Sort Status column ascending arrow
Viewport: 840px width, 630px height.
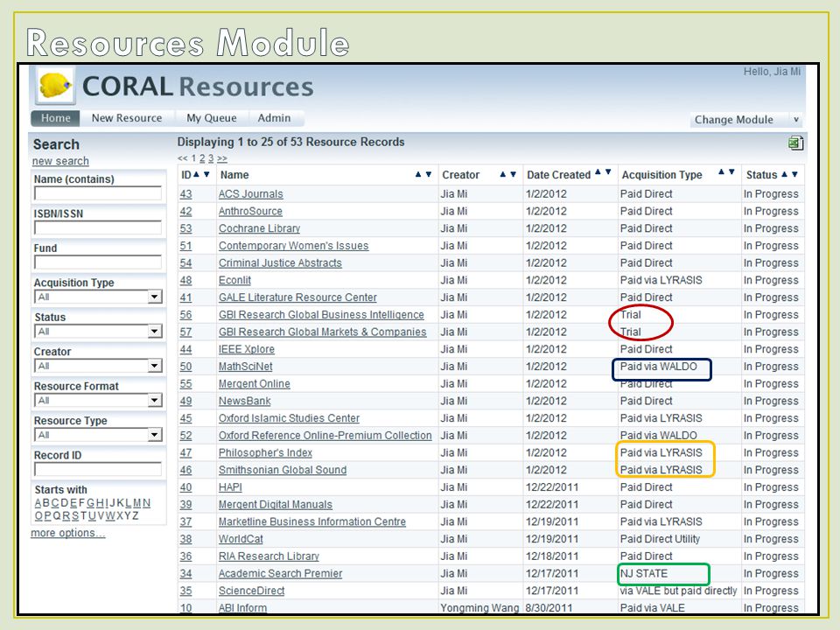(x=784, y=174)
